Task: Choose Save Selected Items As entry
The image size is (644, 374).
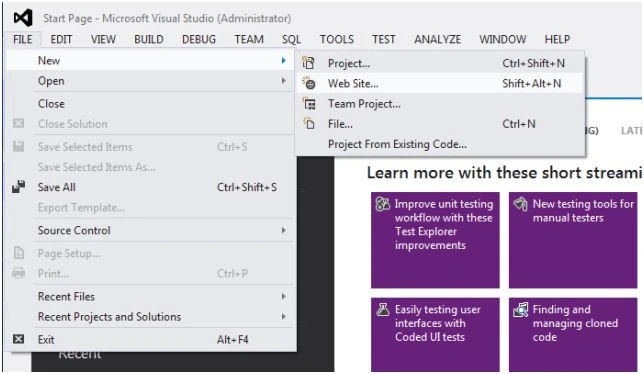Action: pos(150,167)
